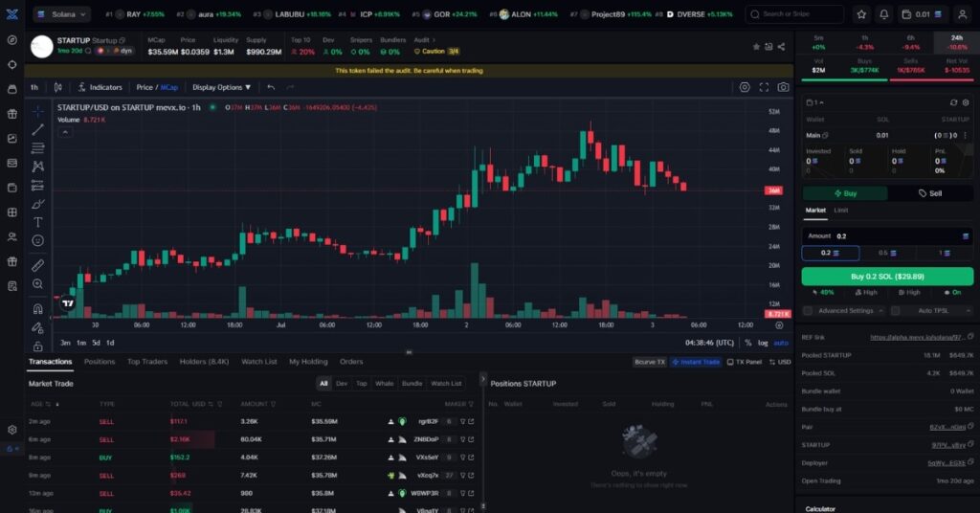
Task: Open the notifications bell
Action: pyautogui.click(x=883, y=13)
